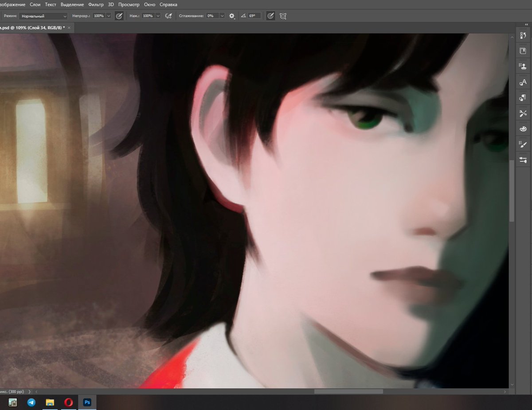Open the Справка menu
The image size is (532, 410).
point(168,4)
